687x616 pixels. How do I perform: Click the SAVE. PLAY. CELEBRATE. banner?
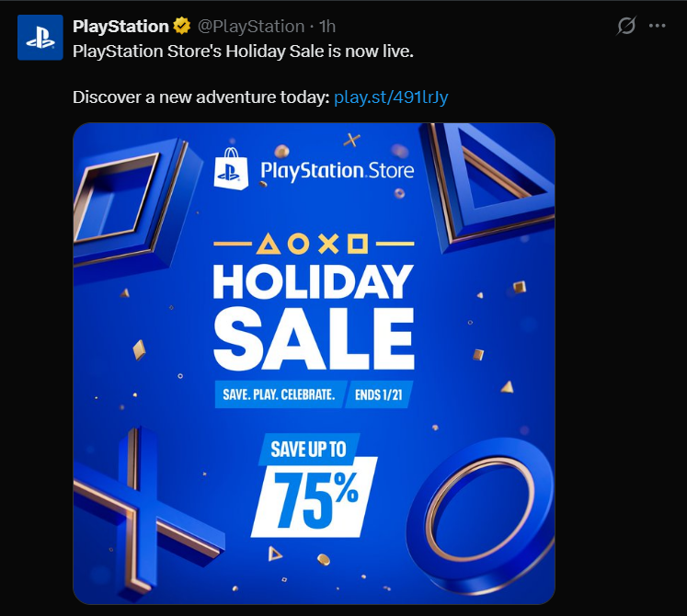coord(277,396)
